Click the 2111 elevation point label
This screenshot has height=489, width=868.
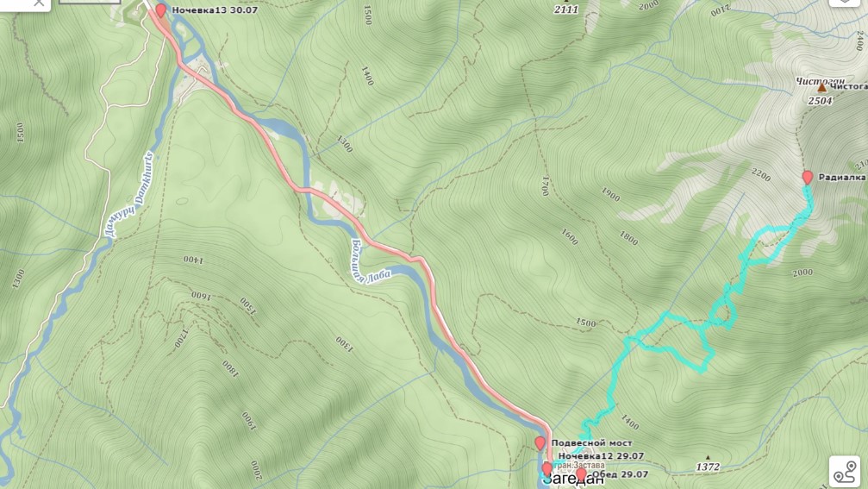tap(565, 9)
